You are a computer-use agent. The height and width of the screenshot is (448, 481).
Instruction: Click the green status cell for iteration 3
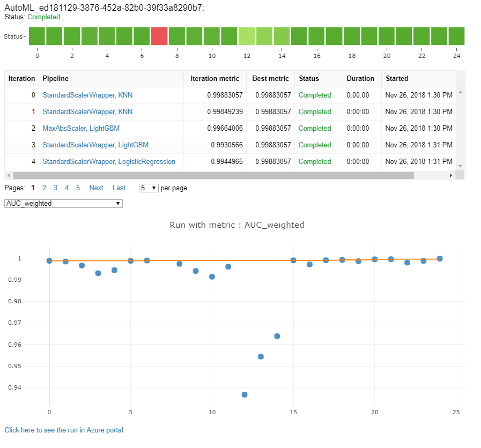pyautogui.click(x=90, y=36)
